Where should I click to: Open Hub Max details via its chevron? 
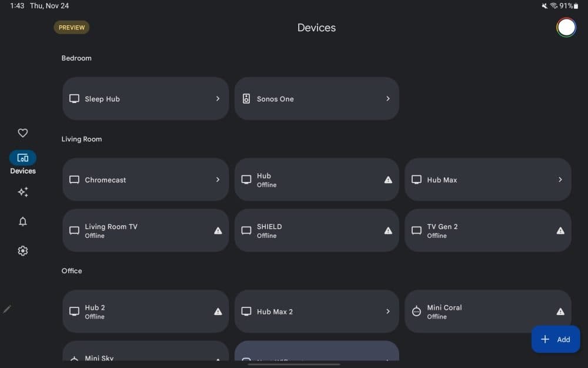coord(560,180)
